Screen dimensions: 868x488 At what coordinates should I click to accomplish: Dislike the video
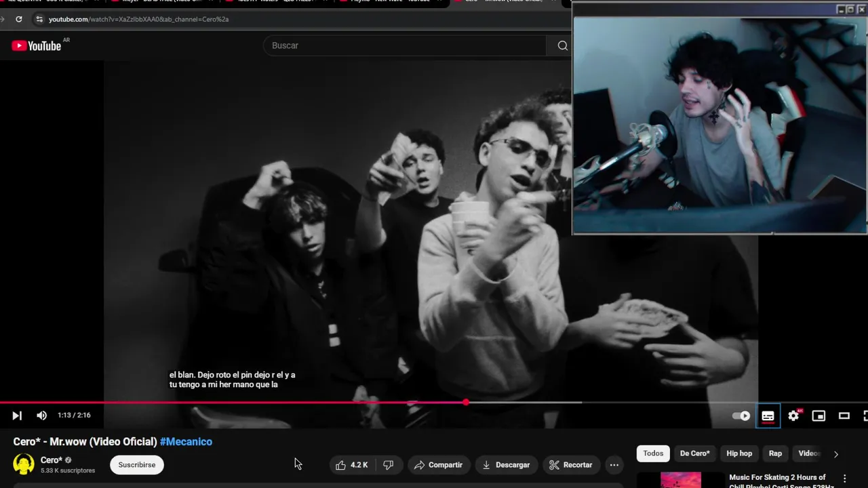[x=389, y=465]
